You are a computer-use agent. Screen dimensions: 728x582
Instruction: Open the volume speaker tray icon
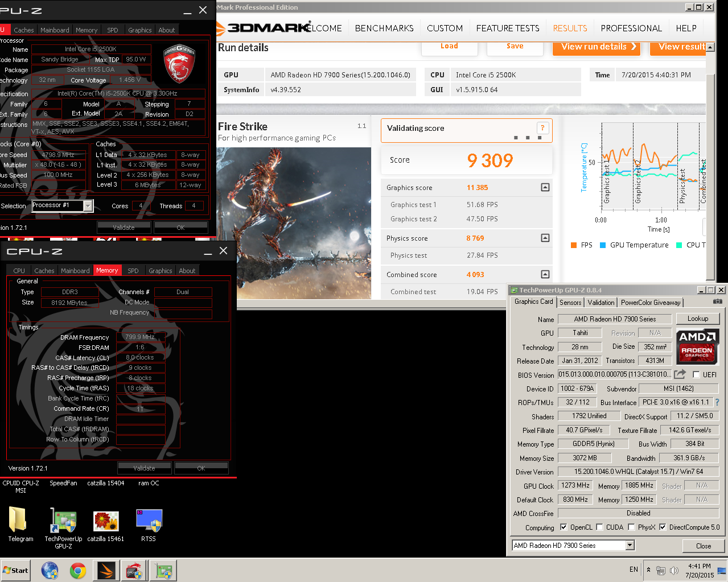click(x=674, y=571)
